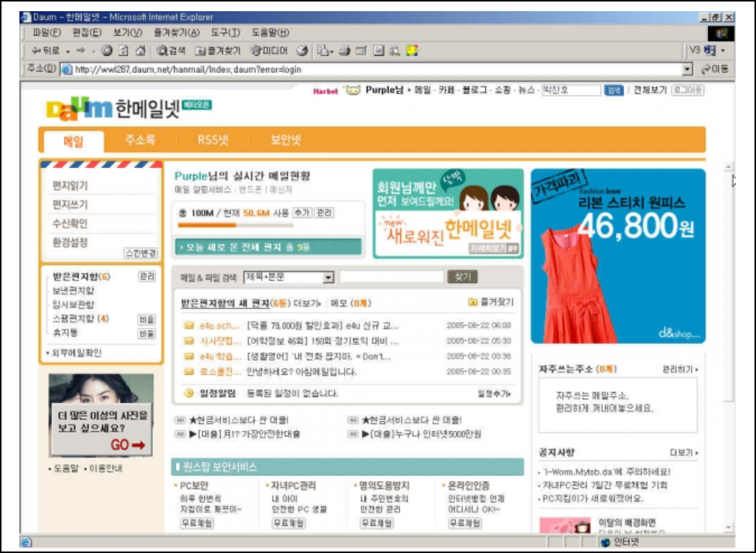Open the 파일(F) menu
Image resolution: width=756 pixels, height=553 pixels.
click(x=46, y=33)
